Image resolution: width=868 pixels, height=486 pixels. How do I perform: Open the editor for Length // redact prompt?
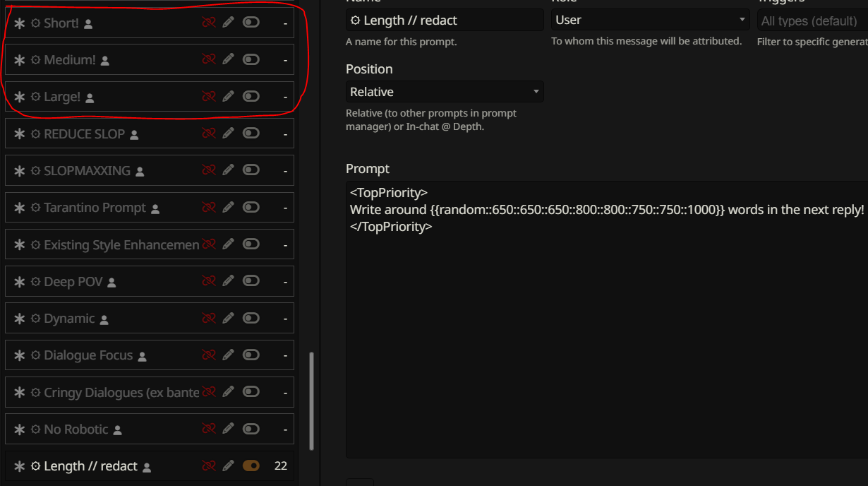tap(228, 466)
